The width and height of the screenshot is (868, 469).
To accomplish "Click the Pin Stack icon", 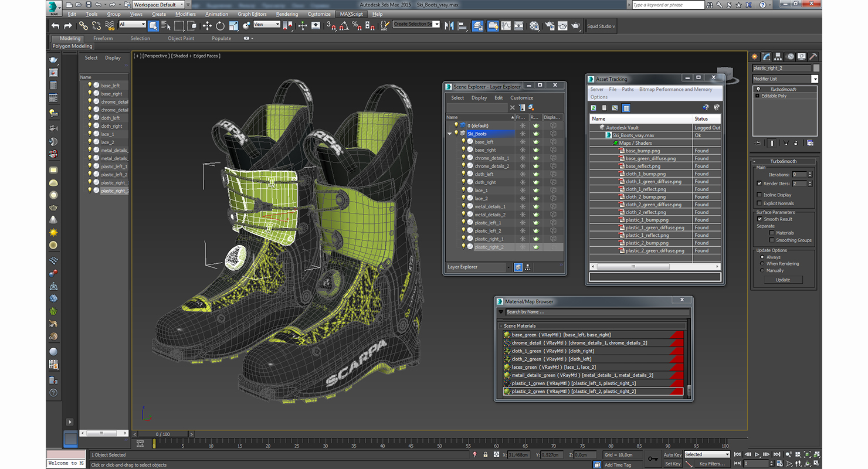I will (758, 142).
